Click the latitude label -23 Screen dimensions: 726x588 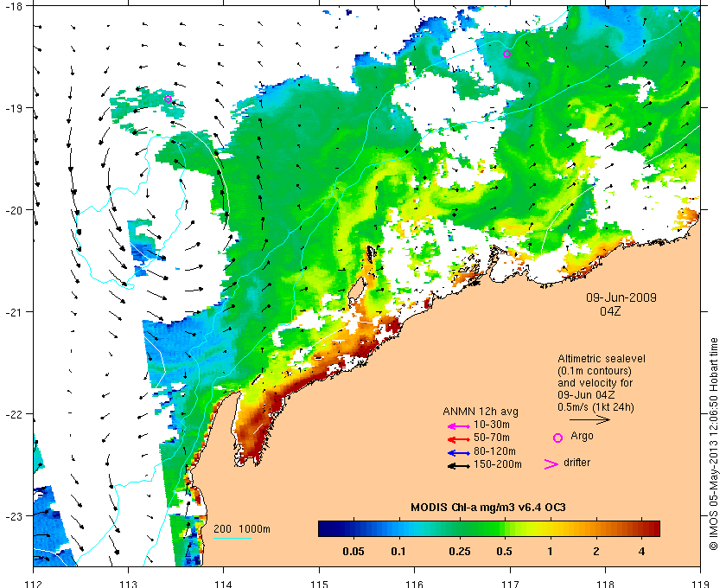tap(15, 515)
